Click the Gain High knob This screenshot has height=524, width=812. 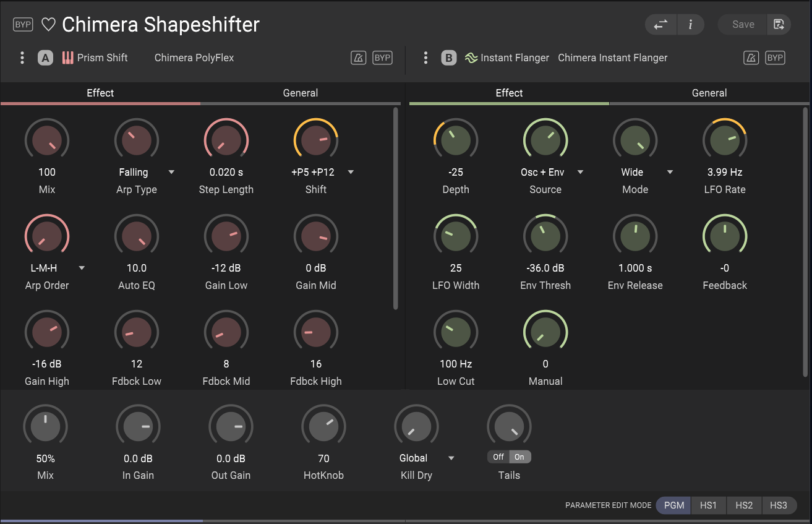[x=47, y=332]
